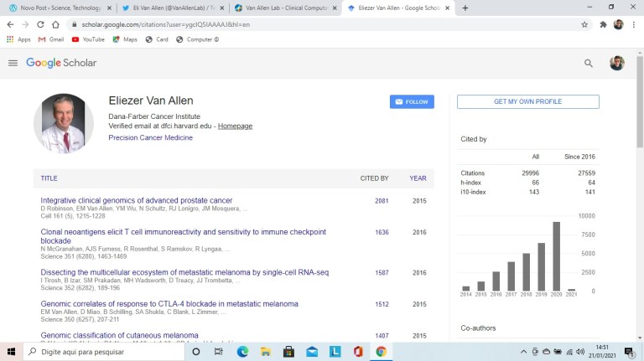Open the Maps bookmark
Screen dimensions: 644x361
point(125,39)
